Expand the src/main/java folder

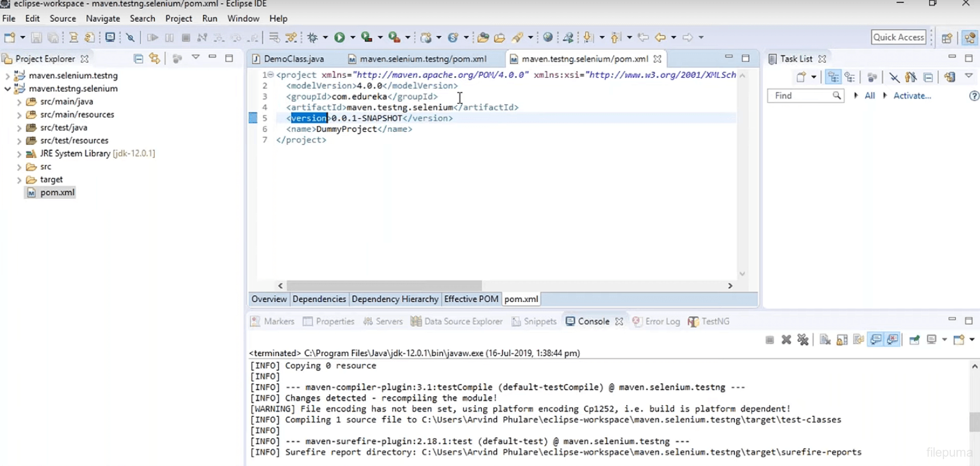click(x=19, y=102)
